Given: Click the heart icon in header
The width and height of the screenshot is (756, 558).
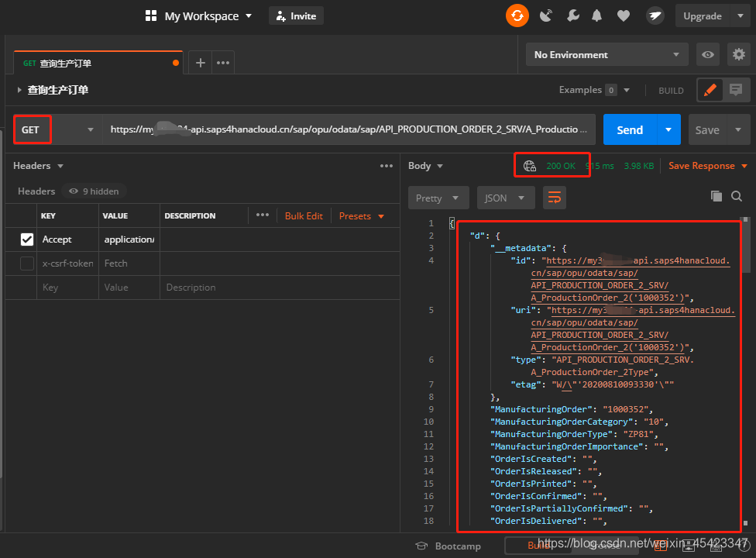Looking at the screenshot, I should (624, 16).
